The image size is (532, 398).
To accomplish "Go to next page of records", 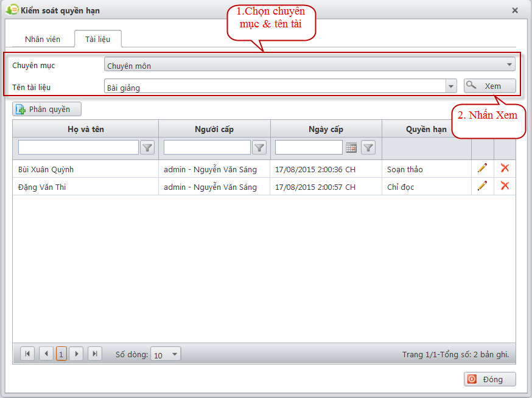I will click(76, 354).
